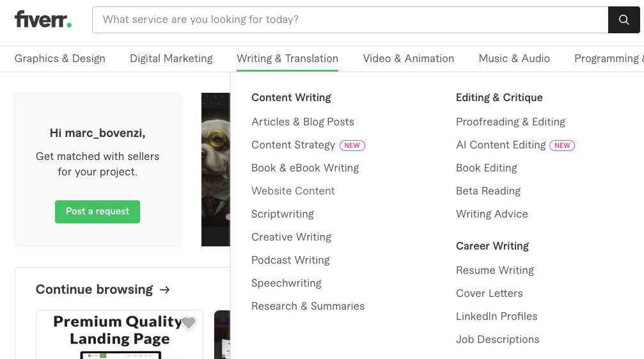The image size is (644, 359).
Task: Open the dog with monocle banner image
Action: point(216,169)
